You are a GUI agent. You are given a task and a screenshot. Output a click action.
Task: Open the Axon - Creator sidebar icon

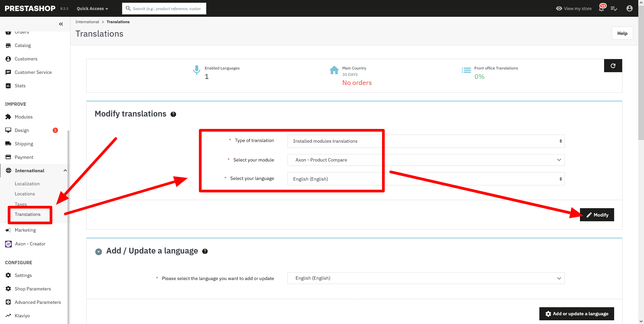click(8, 244)
